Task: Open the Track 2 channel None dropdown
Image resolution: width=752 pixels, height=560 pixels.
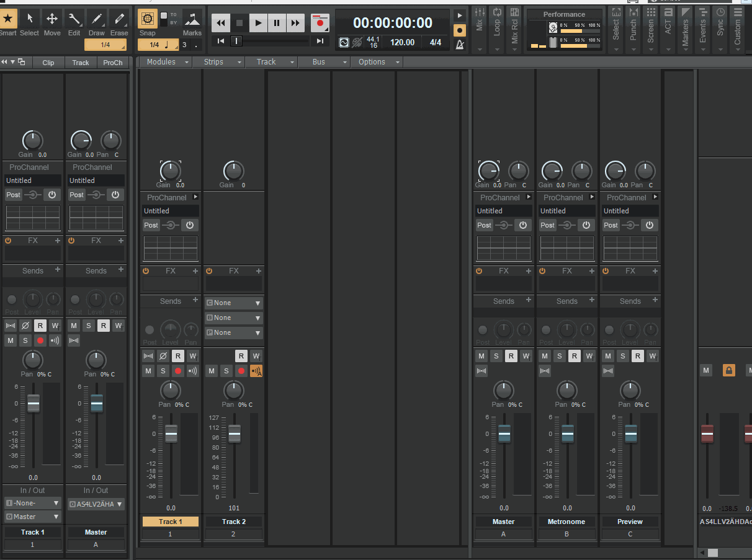Action: point(233,303)
